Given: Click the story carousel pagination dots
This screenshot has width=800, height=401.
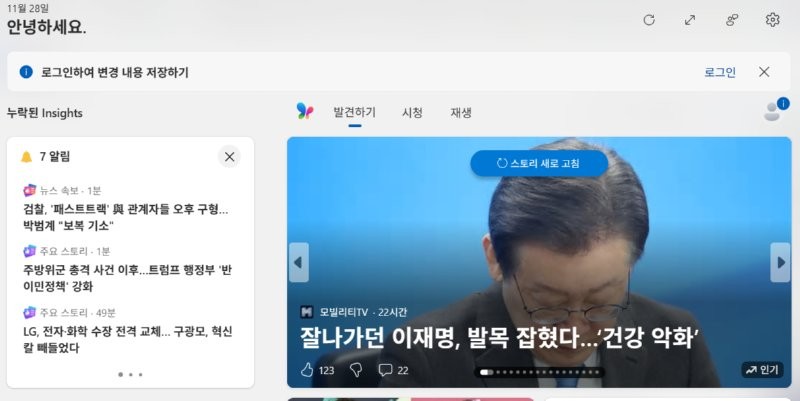Looking at the screenshot, I should (541, 372).
